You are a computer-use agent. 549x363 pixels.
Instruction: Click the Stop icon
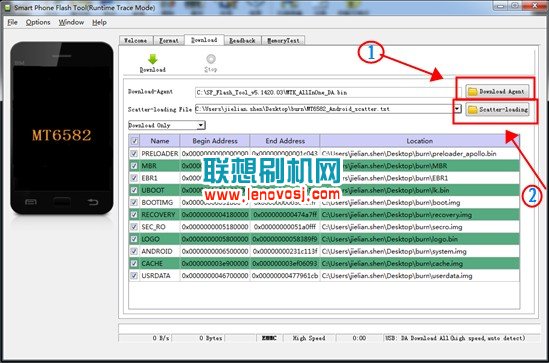tap(211, 59)
